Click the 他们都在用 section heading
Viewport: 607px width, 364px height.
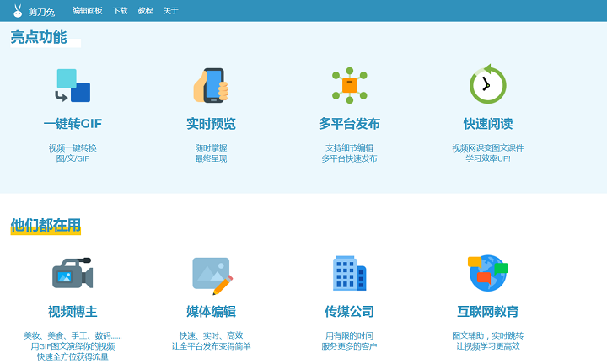[x=46, y=225]
